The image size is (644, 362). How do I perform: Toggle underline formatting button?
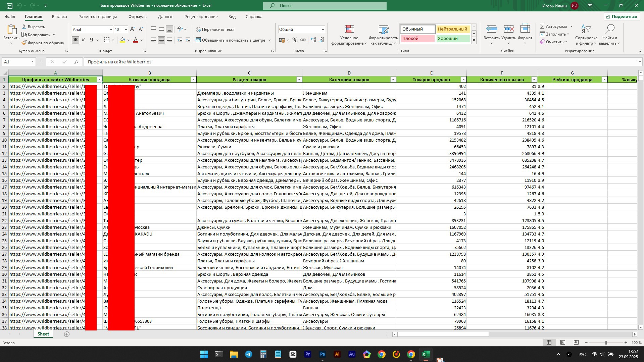(91, 40)
